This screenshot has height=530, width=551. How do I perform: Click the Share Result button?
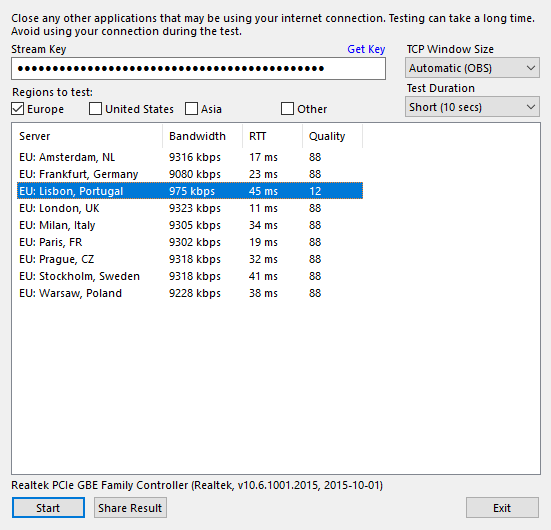pos(130,508)
